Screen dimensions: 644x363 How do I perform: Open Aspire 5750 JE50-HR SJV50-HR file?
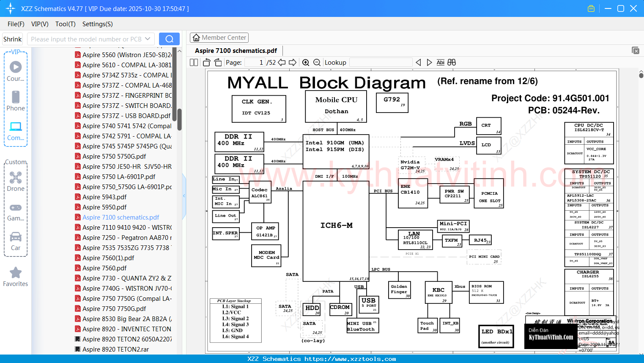(127, 166)
